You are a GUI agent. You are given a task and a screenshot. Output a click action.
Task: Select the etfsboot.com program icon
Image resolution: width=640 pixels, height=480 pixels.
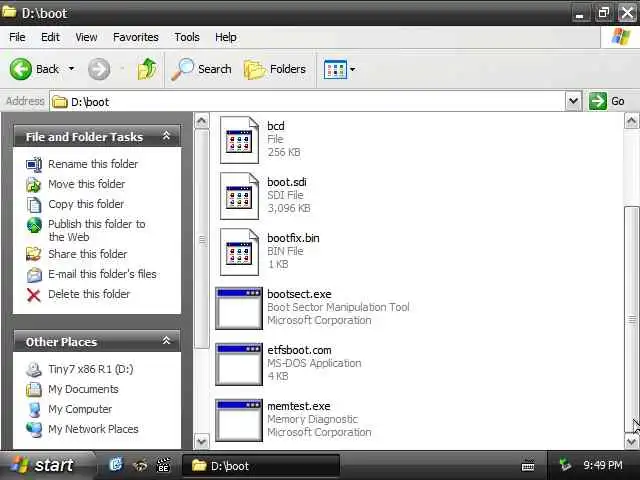click(239, 364)
